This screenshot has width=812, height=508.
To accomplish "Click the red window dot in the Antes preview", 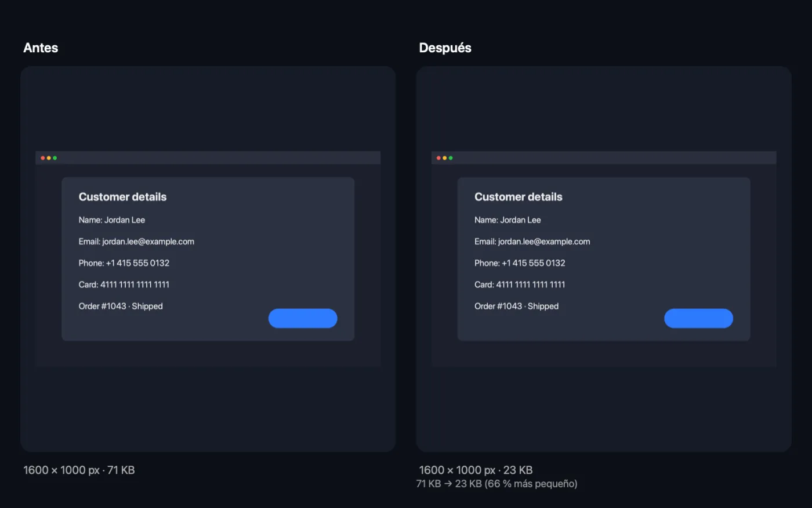I will 43,158.
